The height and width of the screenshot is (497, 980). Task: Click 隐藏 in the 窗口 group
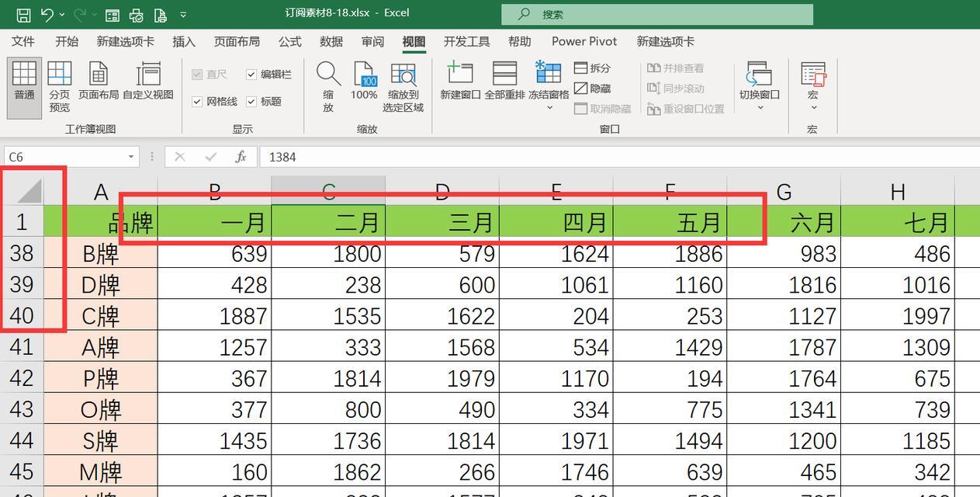coord(593,89)
